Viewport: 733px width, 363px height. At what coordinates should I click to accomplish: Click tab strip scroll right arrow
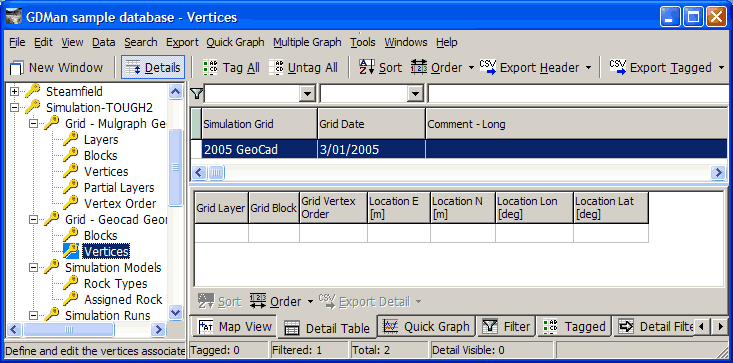pos(720,327)
